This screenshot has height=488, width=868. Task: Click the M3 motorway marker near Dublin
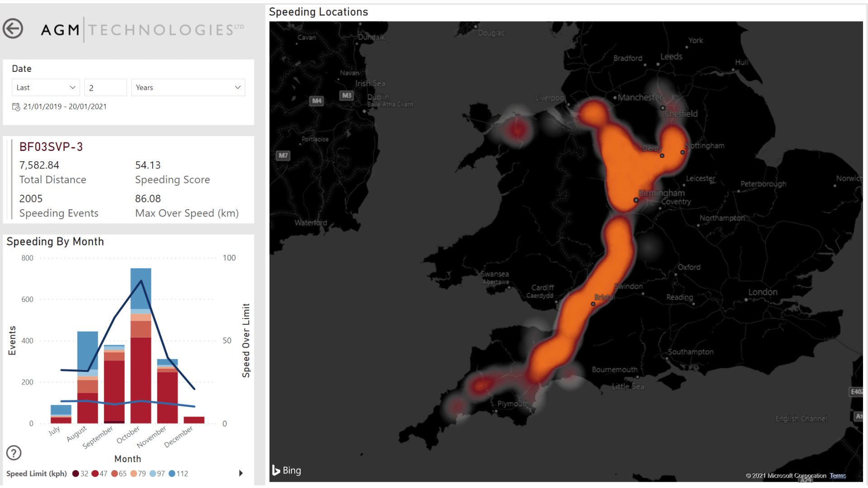tap(347, 95)
